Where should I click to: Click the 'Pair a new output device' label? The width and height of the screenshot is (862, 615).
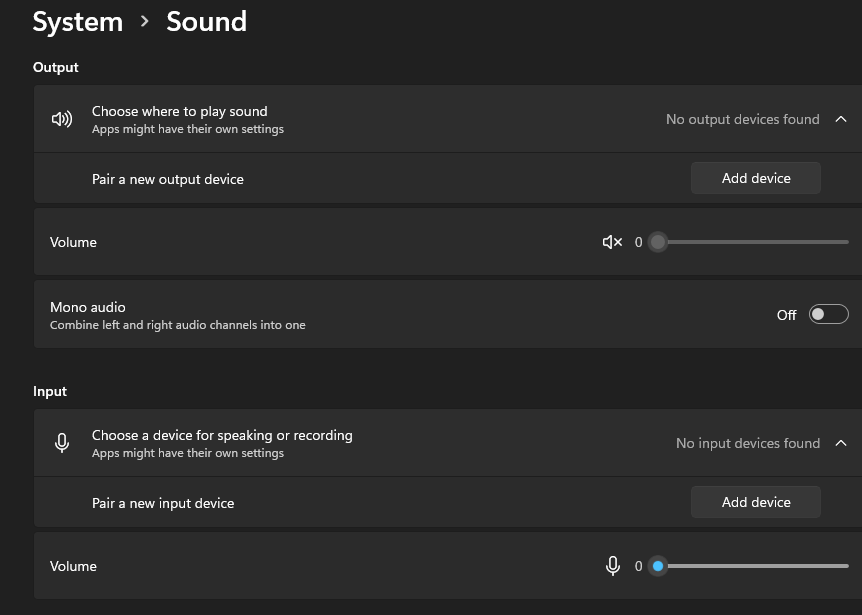coord(167,179)
